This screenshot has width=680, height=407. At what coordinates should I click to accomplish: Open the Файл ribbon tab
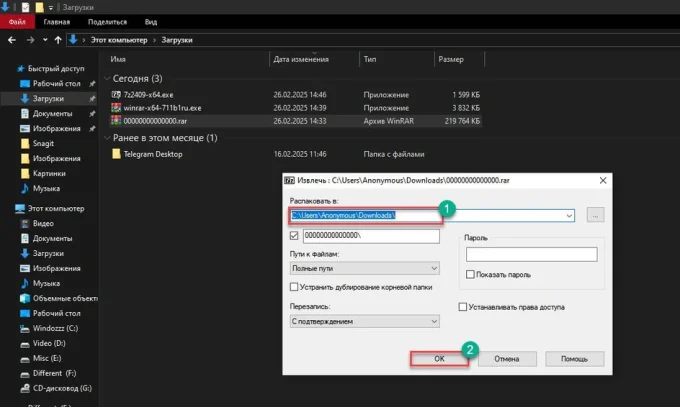pos(17,22)
